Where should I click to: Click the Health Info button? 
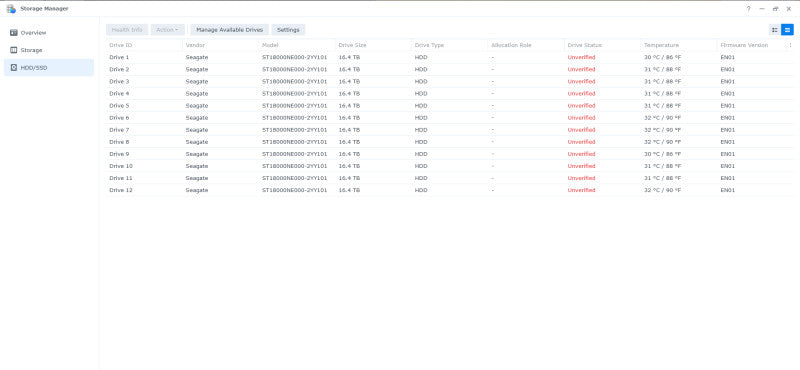[127, 30]
